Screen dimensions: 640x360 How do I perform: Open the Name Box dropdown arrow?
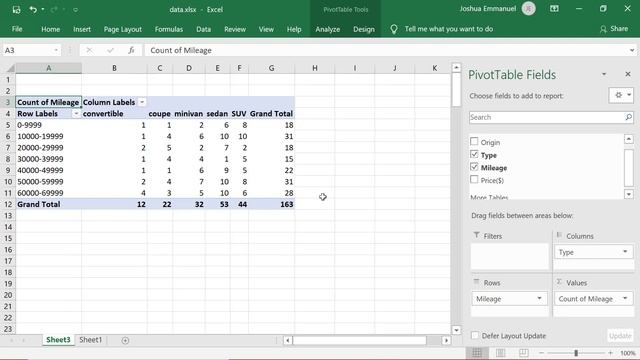tap(56, 50)
